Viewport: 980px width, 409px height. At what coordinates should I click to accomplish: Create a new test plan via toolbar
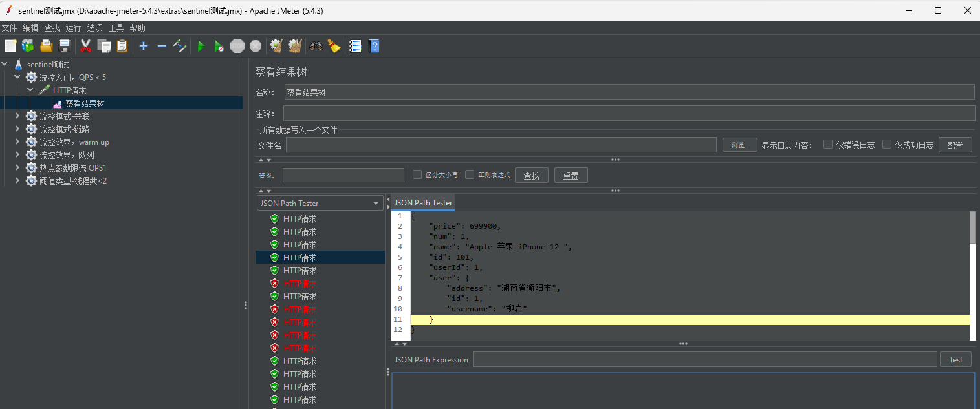click(10, 46)
